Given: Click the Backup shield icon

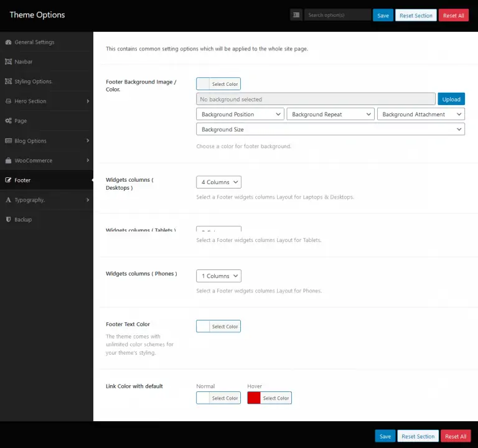Looking at the screenshot, I should [8, 220].
